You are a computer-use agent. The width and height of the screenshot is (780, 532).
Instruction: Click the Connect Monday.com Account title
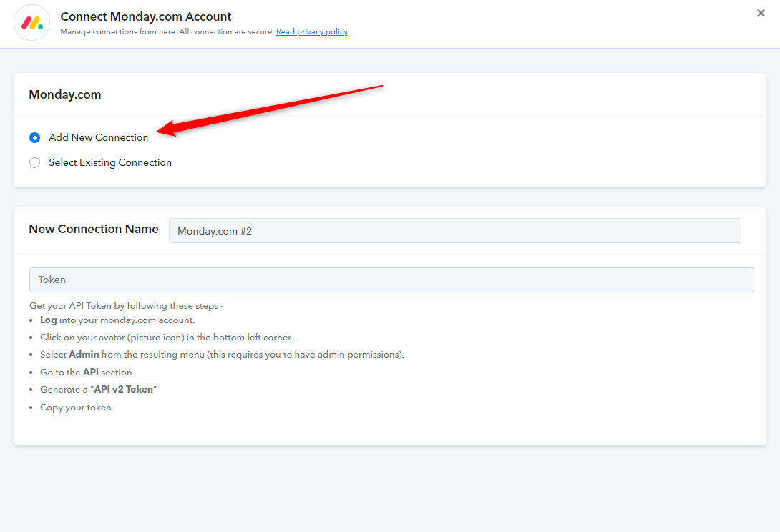click(146, 16)
